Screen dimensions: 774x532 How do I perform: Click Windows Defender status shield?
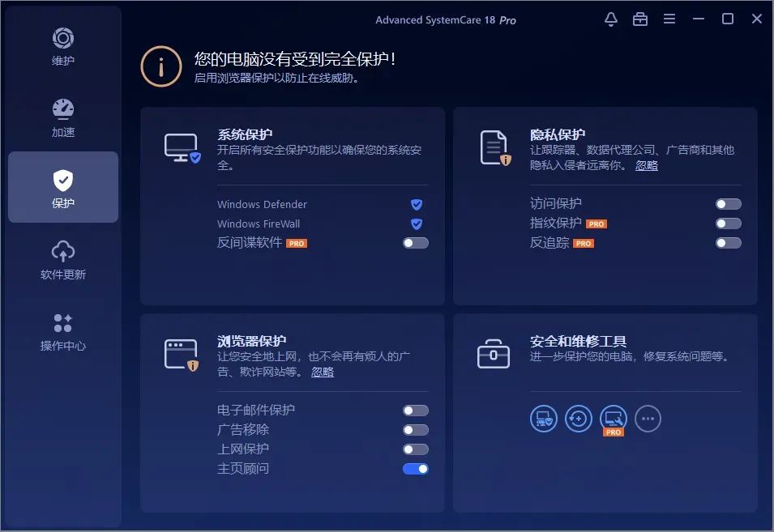pyautogui.click(x=417, y=204)
